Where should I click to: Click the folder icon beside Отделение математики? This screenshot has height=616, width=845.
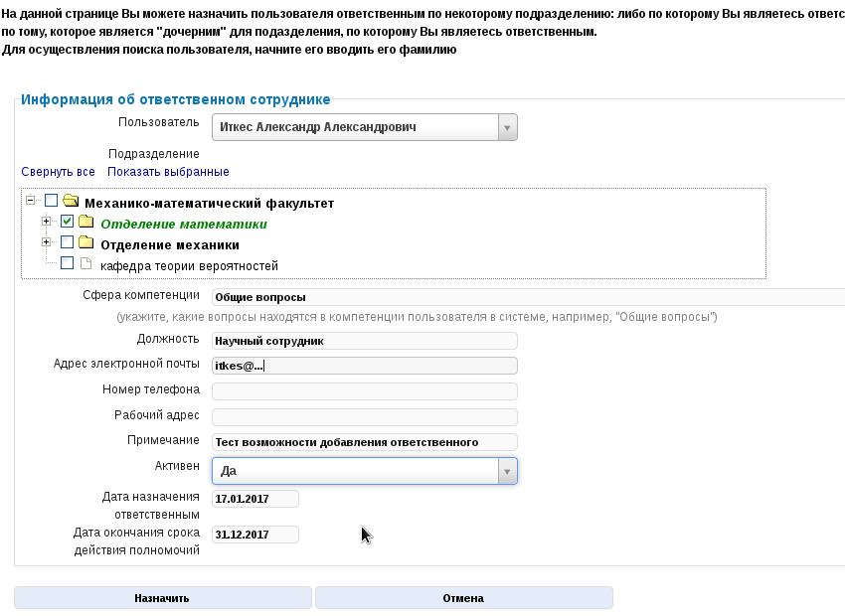(85, 223)
